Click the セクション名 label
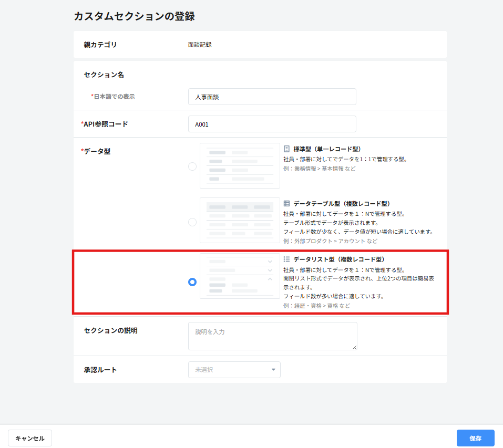 point(104,75)
